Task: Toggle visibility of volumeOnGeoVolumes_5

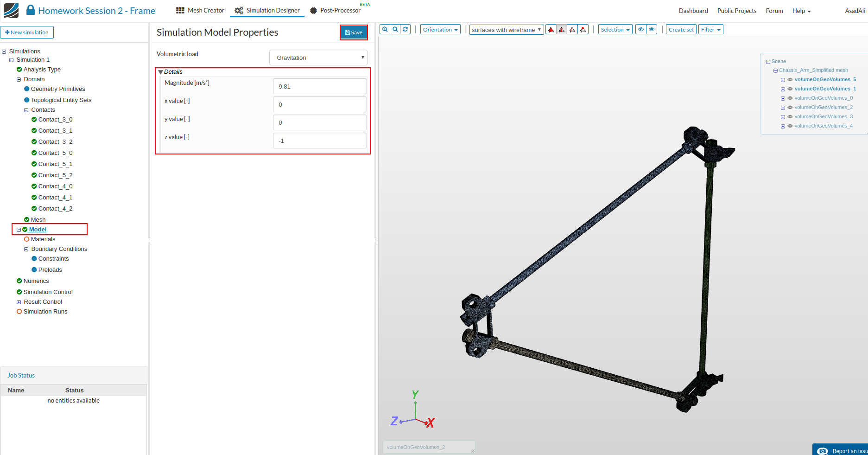Action: 790,80
